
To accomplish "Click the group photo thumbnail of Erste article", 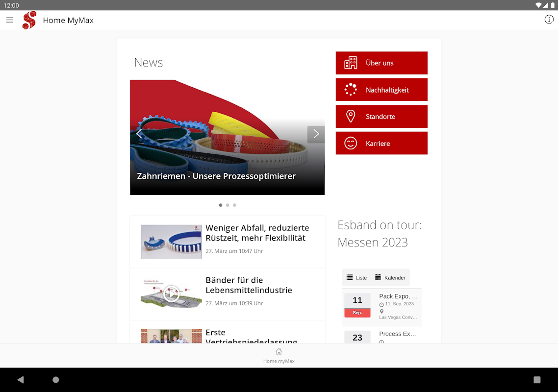I will (171, 336).
